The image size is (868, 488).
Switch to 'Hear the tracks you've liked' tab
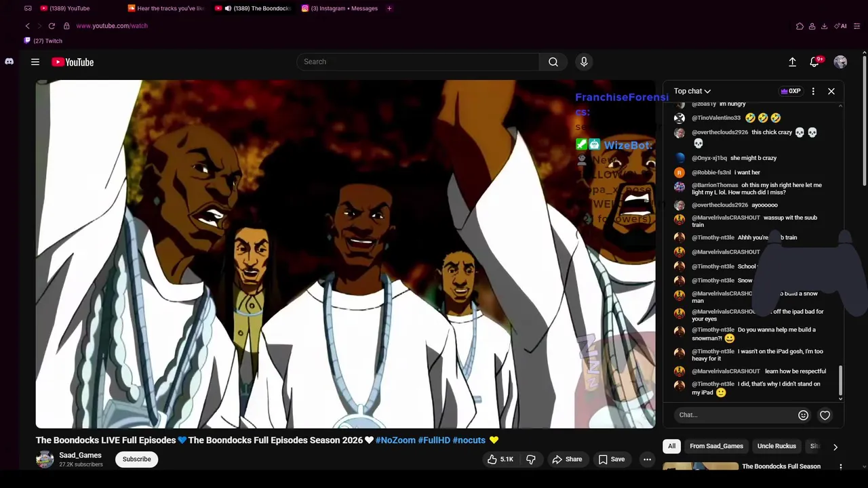coord(166,8)
